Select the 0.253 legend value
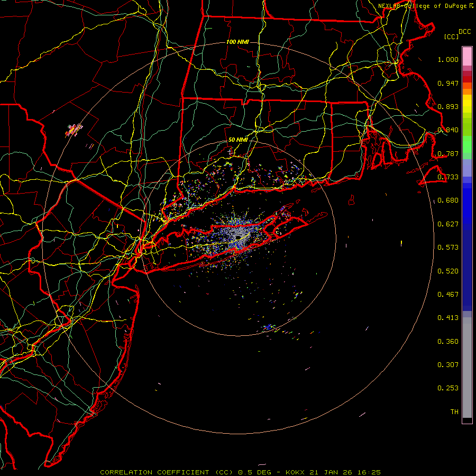The height and width of the screenshot is (476, 476). click(x=448, y=388)
